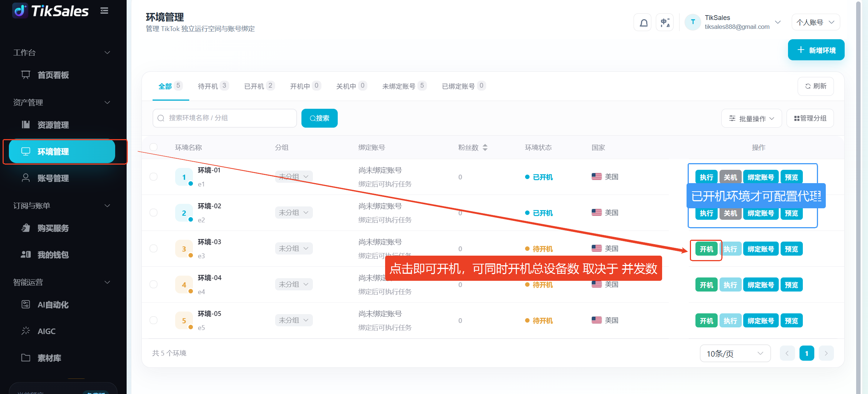Screen dimensions: 868x394
Task: Click the 环境-01 number 1 avatar
Action: click(184, 177)
